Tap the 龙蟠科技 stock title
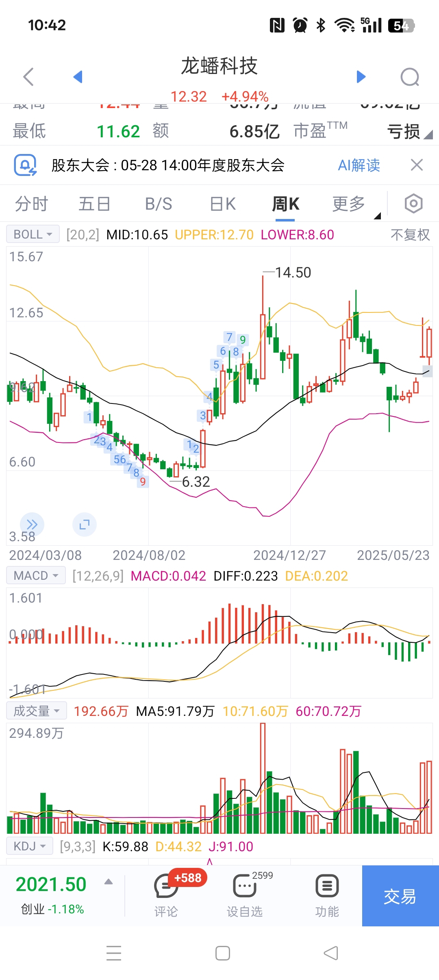 tap(219, 66)
